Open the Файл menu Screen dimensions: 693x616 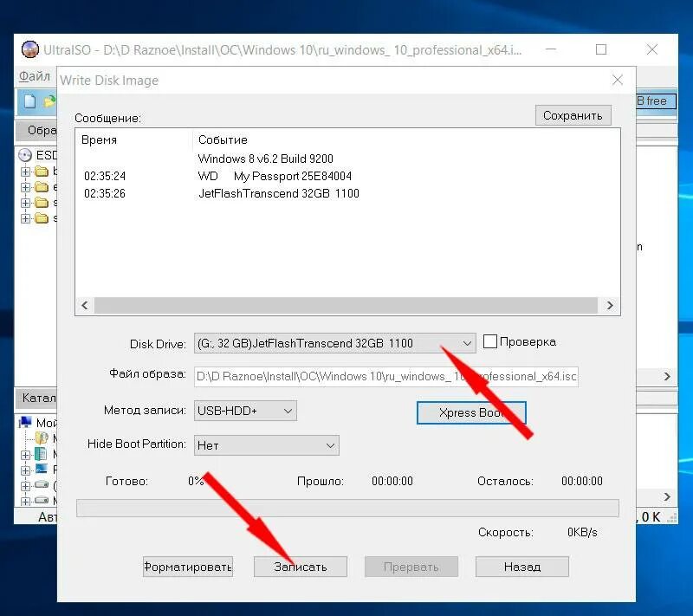[34, 76]
